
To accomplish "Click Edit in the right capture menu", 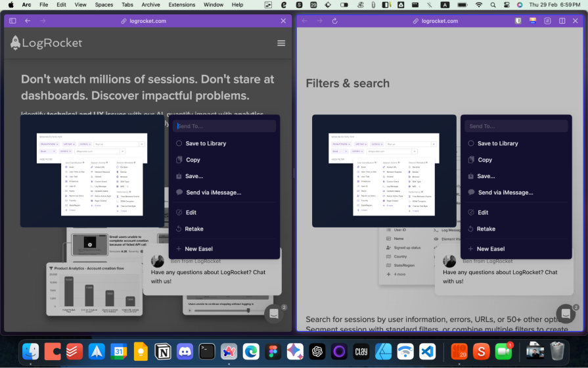I will 483,212.
